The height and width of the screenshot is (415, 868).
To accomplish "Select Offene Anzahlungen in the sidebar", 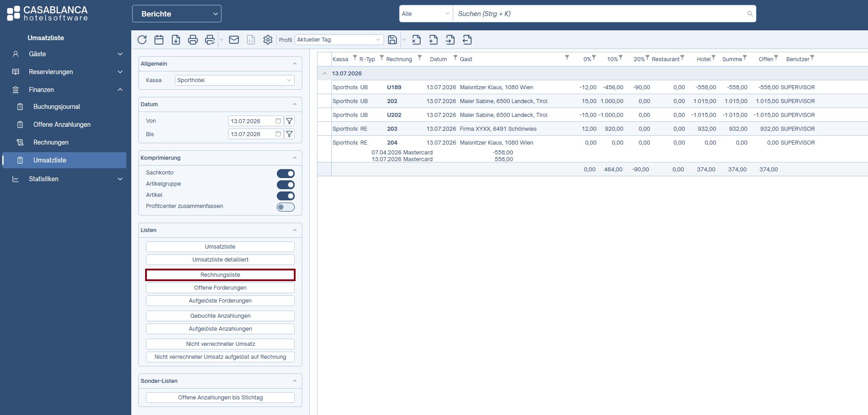I will (62, 124).
